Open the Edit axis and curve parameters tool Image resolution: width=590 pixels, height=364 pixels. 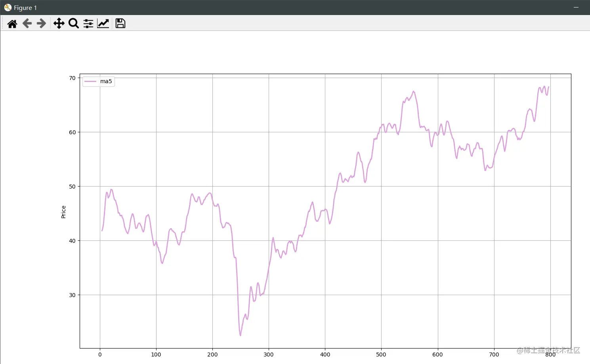pyautogui.click(x=103, y=23)
